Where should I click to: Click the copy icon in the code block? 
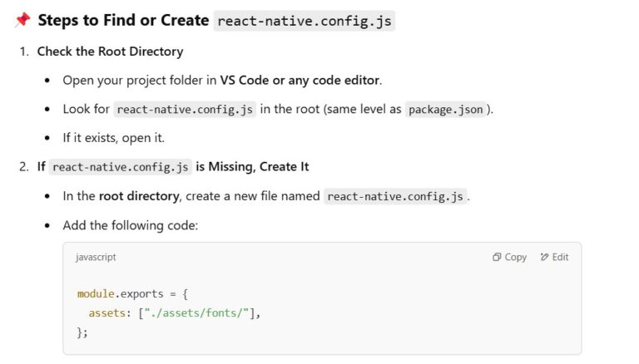click(497, 258)
